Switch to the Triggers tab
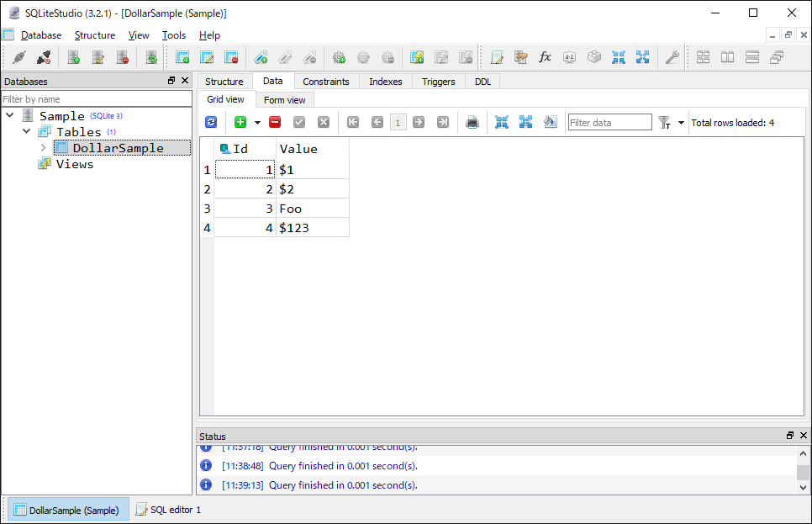The height and width of the screenshot is (524, 812). point(438,82)
